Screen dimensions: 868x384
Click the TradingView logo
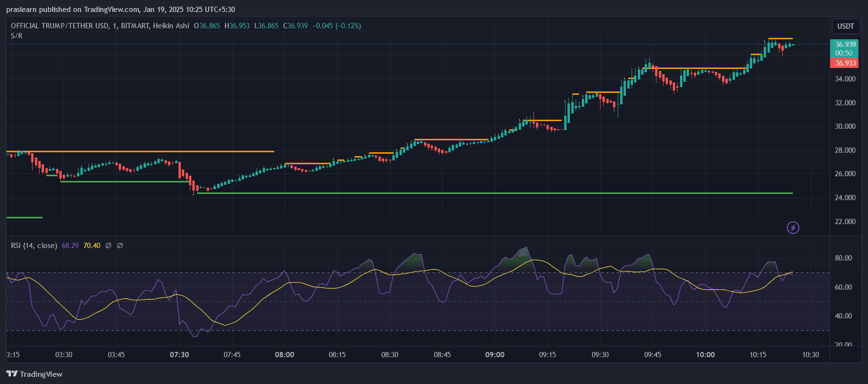tap(34, 374)
